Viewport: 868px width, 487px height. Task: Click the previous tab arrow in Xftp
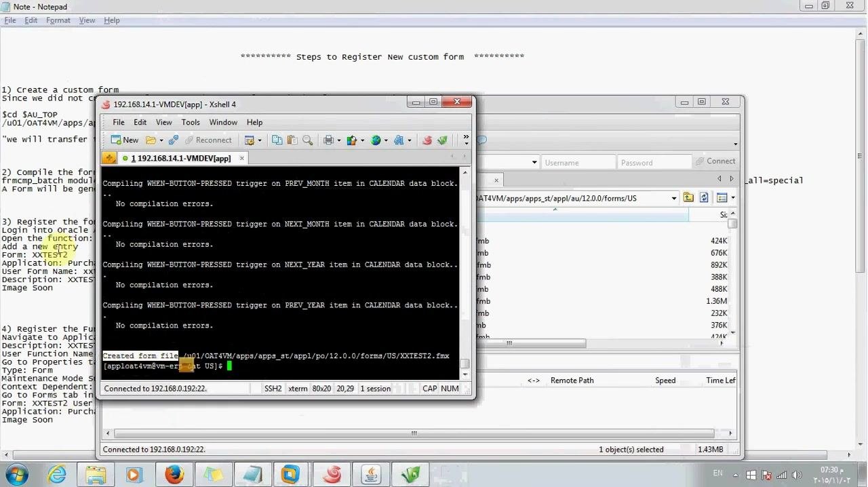719,179
